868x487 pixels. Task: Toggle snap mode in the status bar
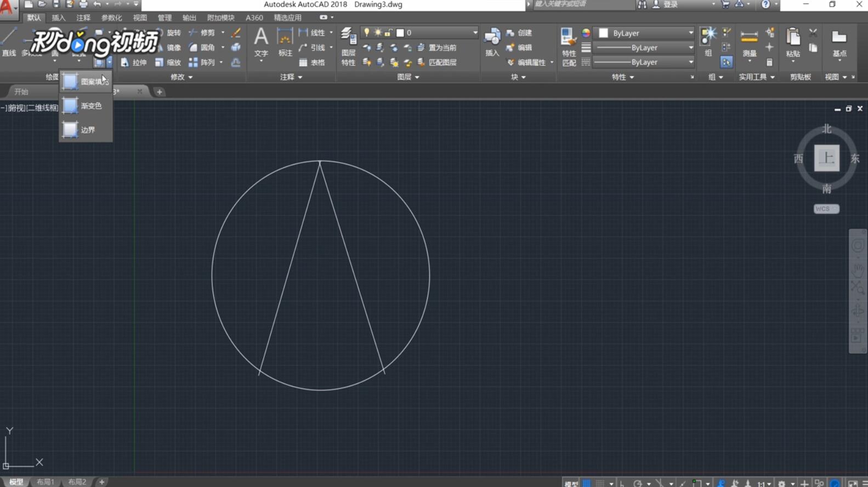point(600,483)
